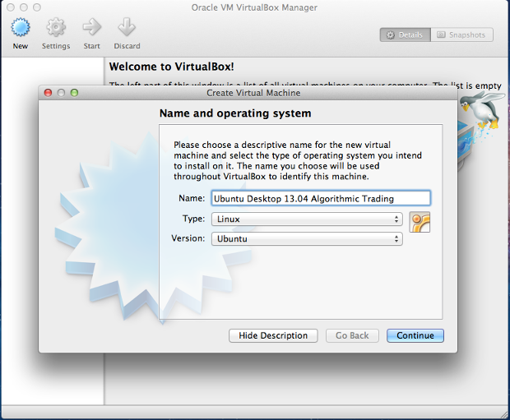This screenshot has height=420, width=510.
Task: Click the Name and operating system heading
Action: (x=235, y=113)
